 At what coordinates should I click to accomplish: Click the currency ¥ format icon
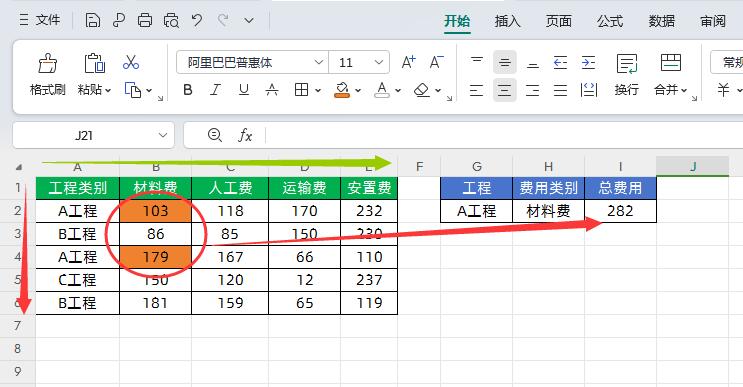(723, 90)
